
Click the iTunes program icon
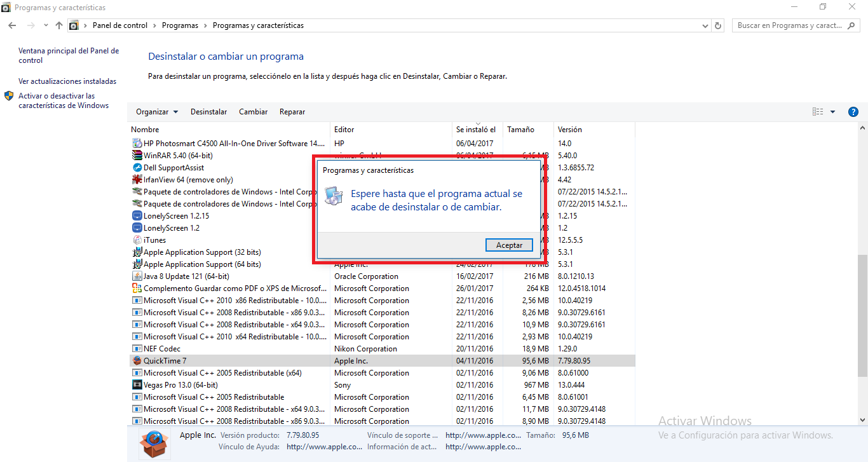click(x=137, y=240)
